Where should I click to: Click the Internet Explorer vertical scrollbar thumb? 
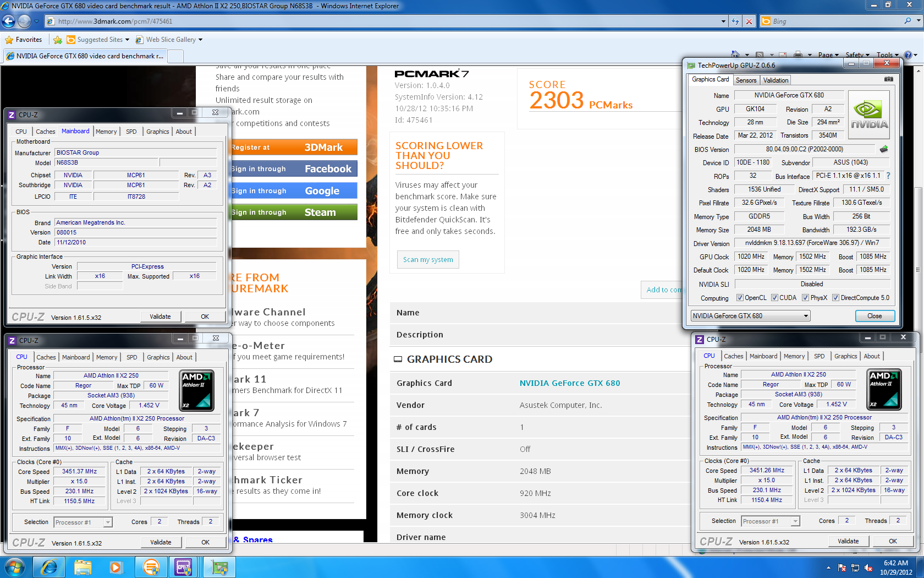[918, 270]
